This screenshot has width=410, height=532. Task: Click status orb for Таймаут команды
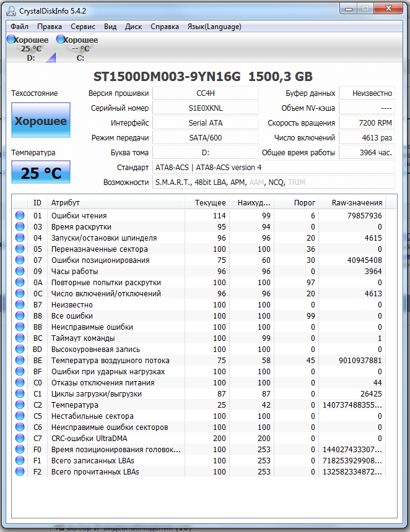click(x=20, y=338)
